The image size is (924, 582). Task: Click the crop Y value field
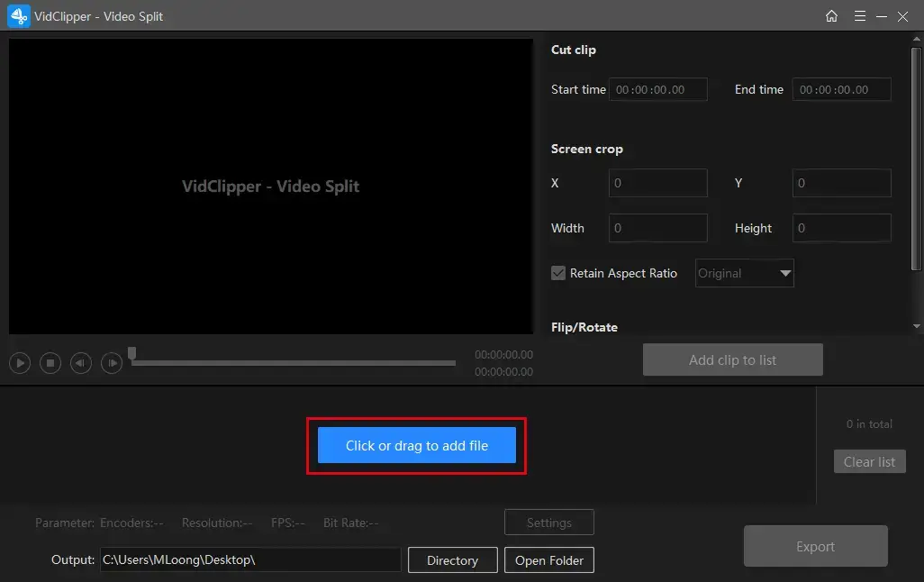tap(841, 183)
